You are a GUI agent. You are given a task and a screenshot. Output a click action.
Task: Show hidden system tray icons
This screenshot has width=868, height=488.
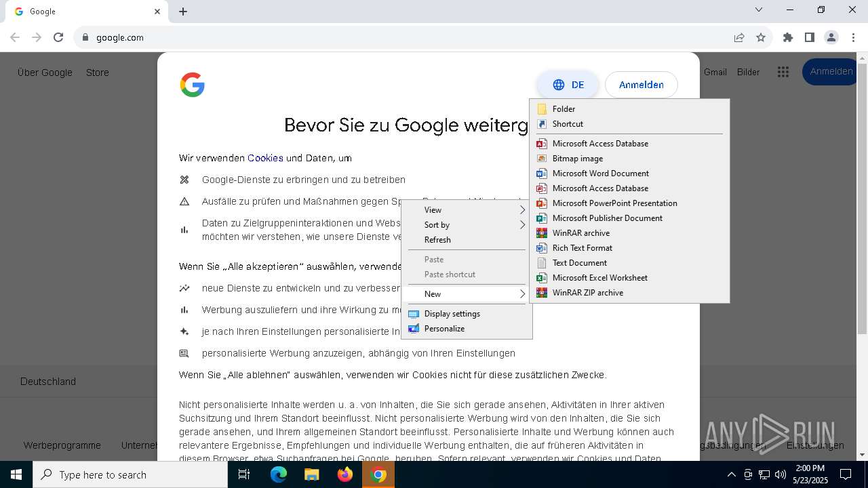click(x=731, y=474)
